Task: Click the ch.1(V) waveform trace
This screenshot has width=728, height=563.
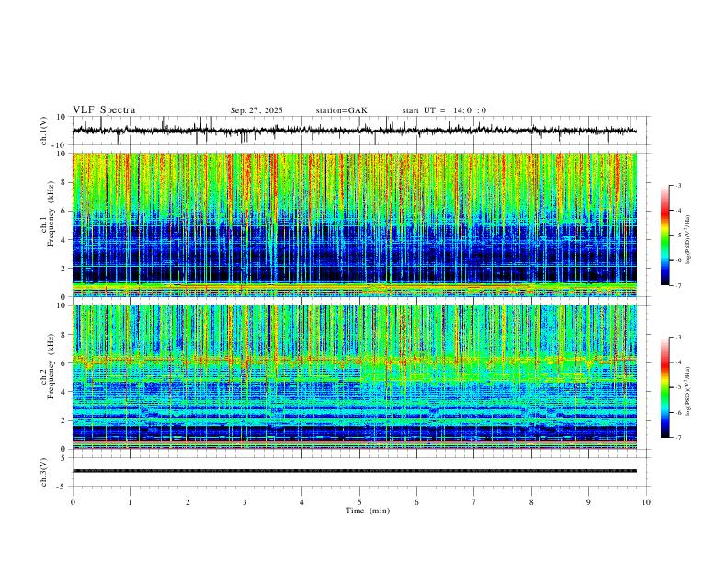Action: tap(355, 131)
